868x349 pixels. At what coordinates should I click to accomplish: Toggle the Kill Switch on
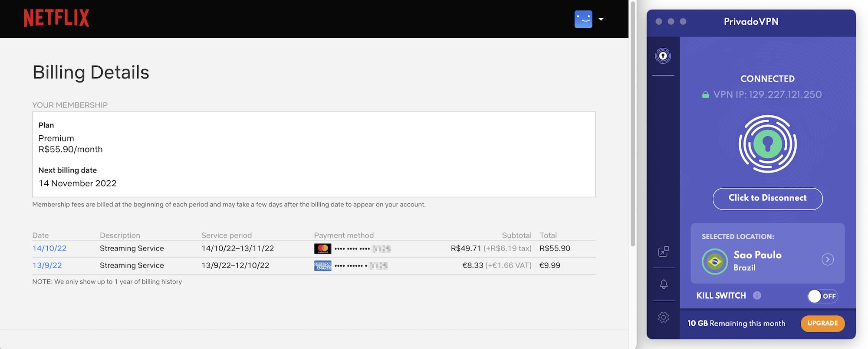822,296
